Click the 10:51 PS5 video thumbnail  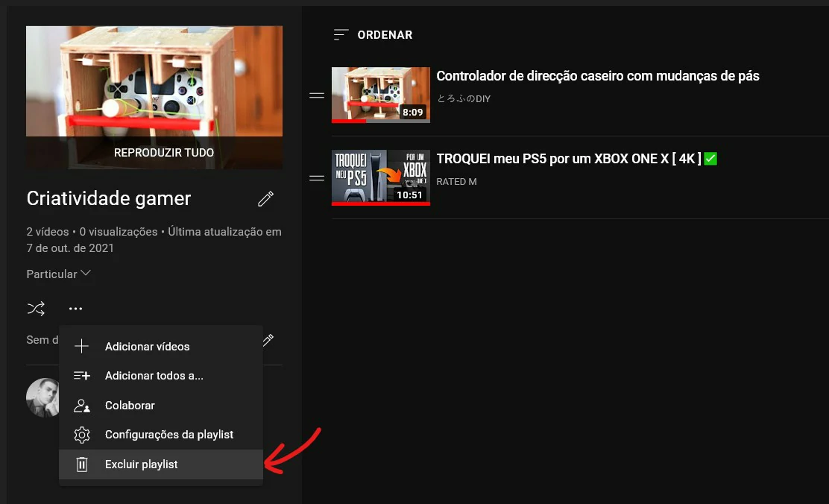click(x=381, y=177)
